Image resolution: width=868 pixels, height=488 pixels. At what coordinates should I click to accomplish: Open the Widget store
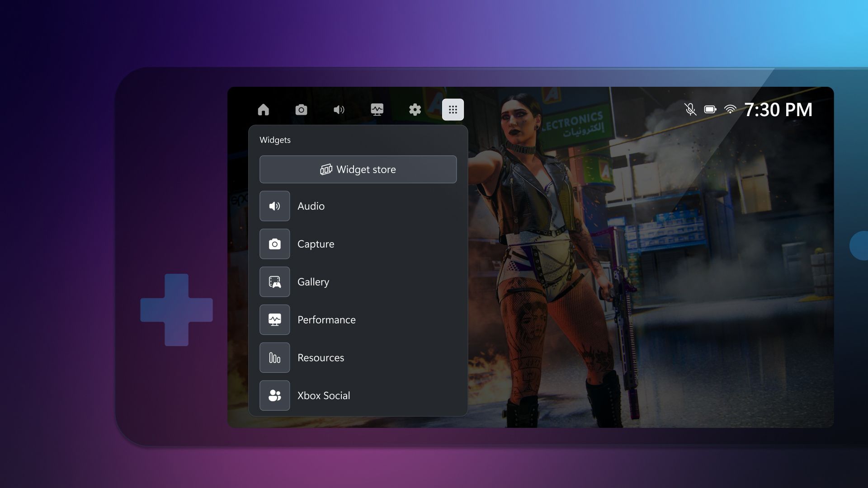point(358,169)
